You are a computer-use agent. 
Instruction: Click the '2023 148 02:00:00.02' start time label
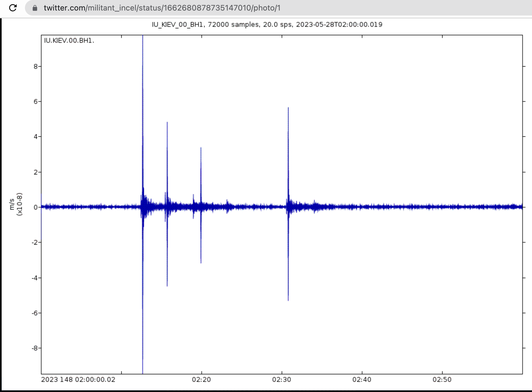[78, 380]
